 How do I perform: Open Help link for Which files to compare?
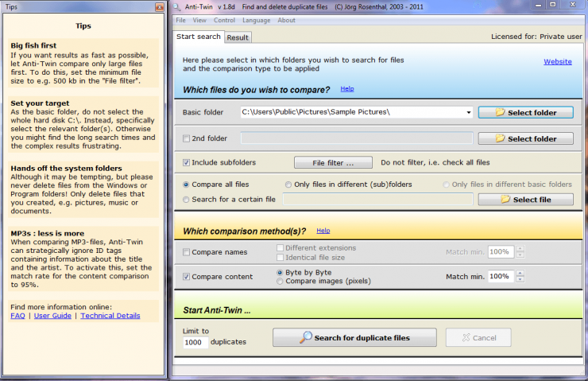click(347, 88)
